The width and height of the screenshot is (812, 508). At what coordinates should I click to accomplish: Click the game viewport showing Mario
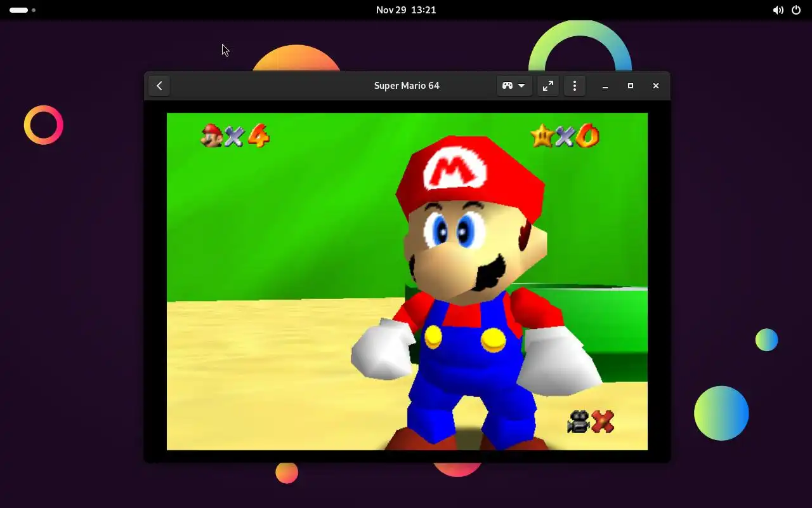click(x=407, y=281)
